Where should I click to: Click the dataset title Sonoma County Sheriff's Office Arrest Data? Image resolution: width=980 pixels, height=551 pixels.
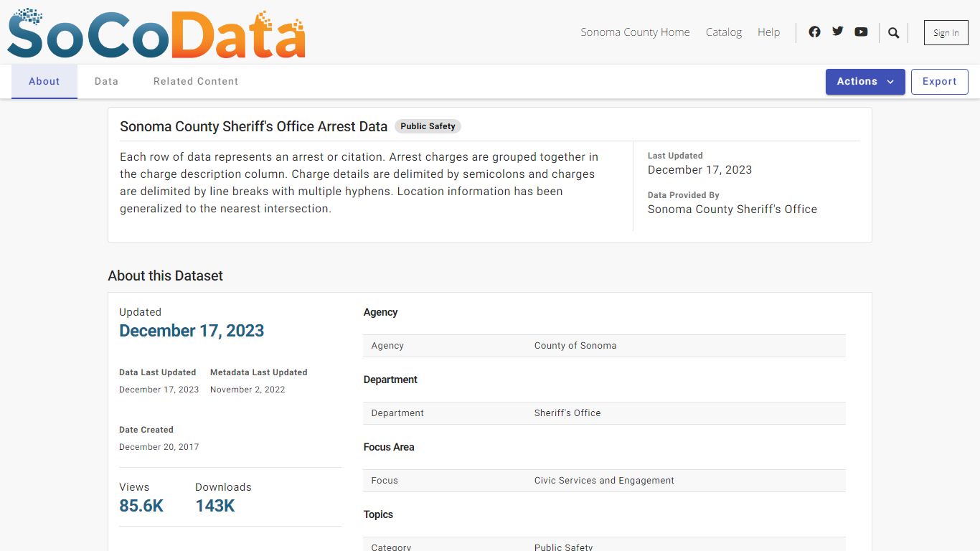point(253,126)
